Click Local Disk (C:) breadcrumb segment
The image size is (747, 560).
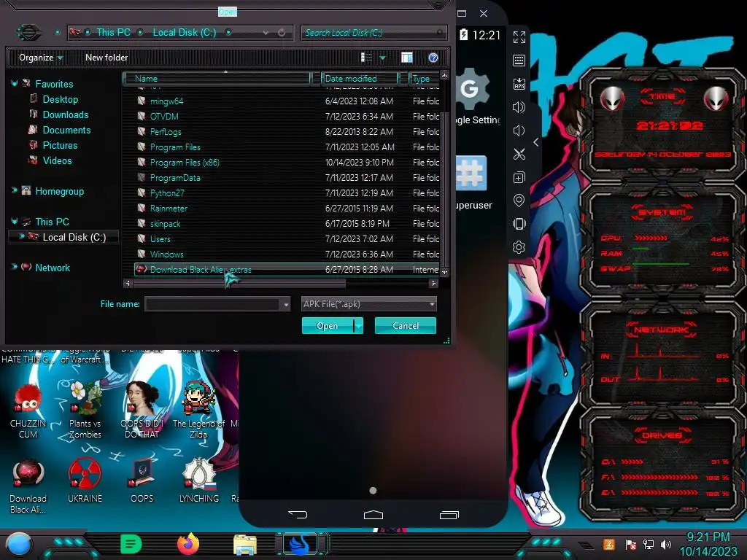point(185,32)
